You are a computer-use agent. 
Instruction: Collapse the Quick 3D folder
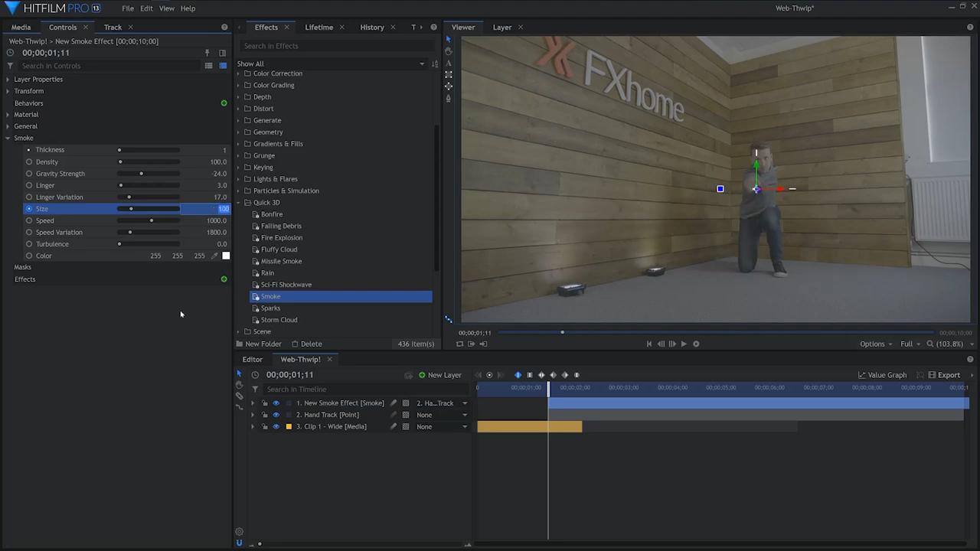coord(238,203)
